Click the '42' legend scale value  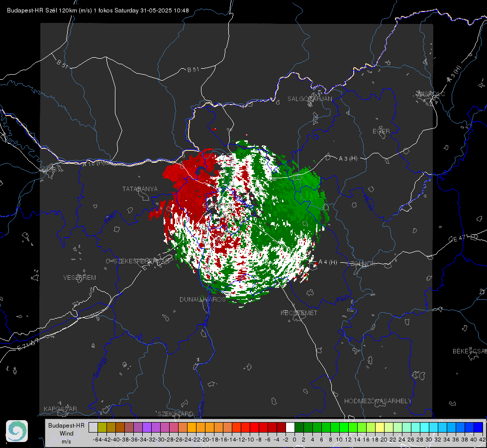483,440
